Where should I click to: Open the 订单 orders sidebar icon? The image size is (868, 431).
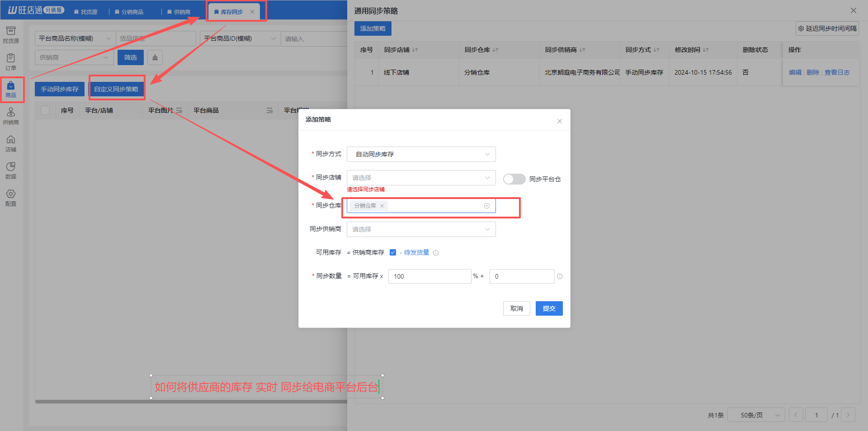point(11,62)
